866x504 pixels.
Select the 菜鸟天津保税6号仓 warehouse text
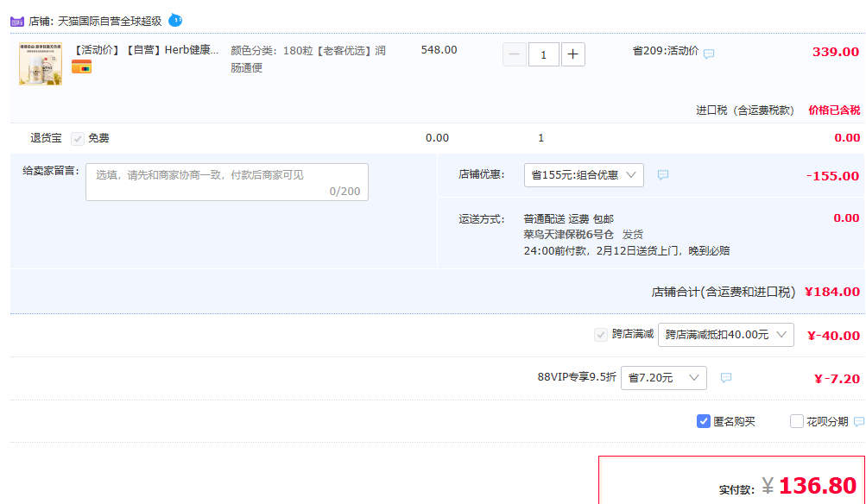coord(568,235)
